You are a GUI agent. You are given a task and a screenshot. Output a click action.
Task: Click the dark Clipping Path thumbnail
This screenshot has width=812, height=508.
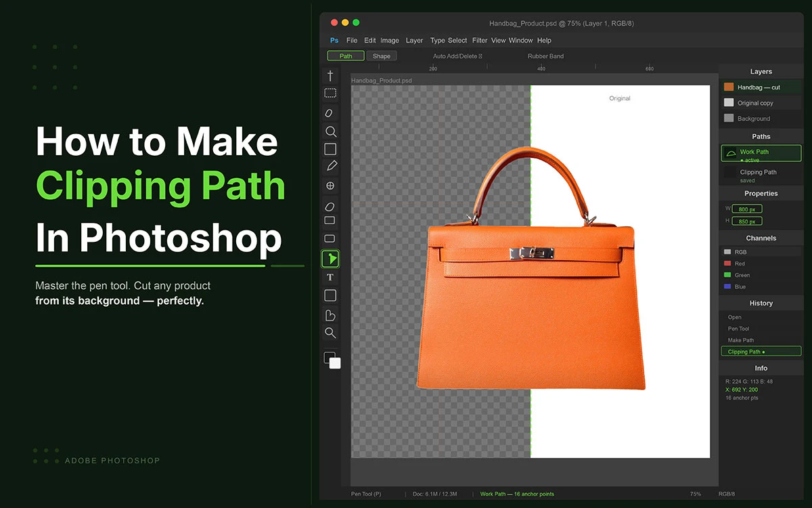pos(730,173)
